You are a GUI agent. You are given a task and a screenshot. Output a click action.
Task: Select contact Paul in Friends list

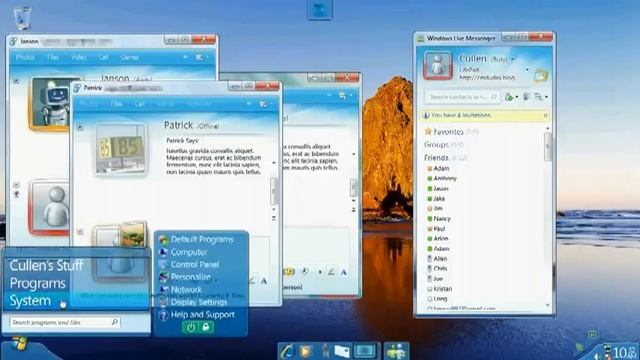point(439,229)
